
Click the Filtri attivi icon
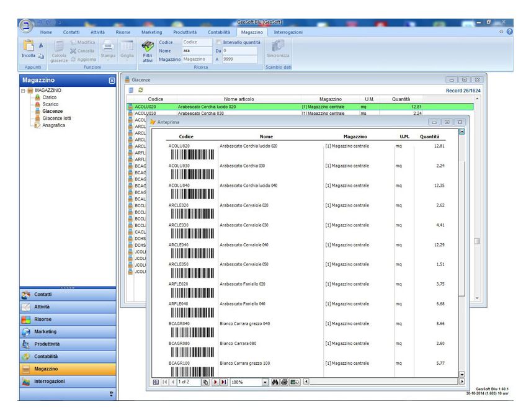[147, 45]
